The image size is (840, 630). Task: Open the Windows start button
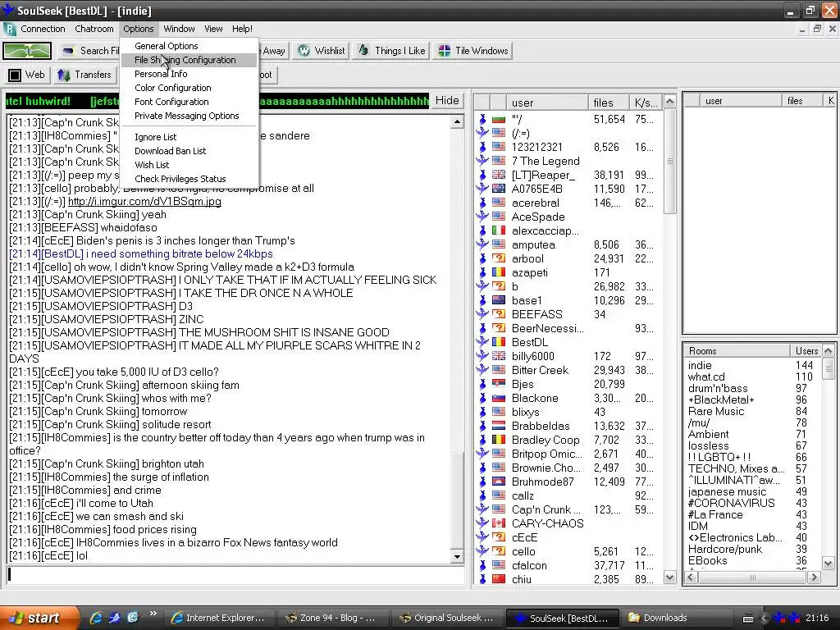39,618
